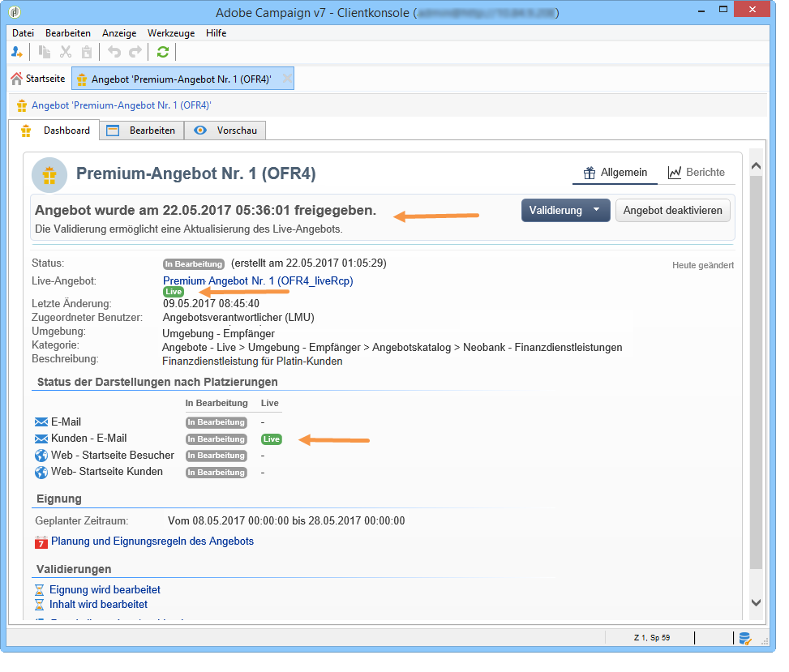Click the Umgebung - Empfänger value

(218, 333)
